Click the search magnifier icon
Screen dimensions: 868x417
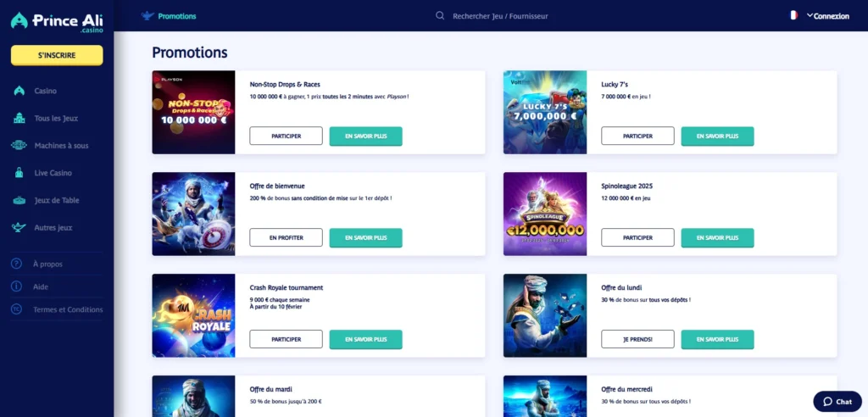pos(440,16)
